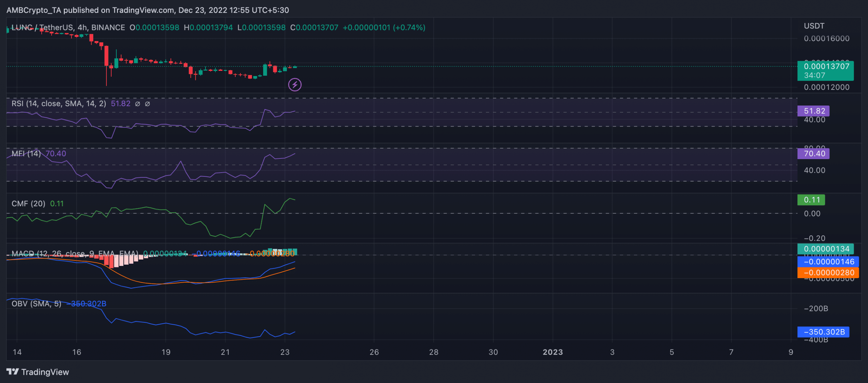Click the orange signal tag −0.00000280
The width and height of the screenshot is (868, 383).
click(828, 272)
